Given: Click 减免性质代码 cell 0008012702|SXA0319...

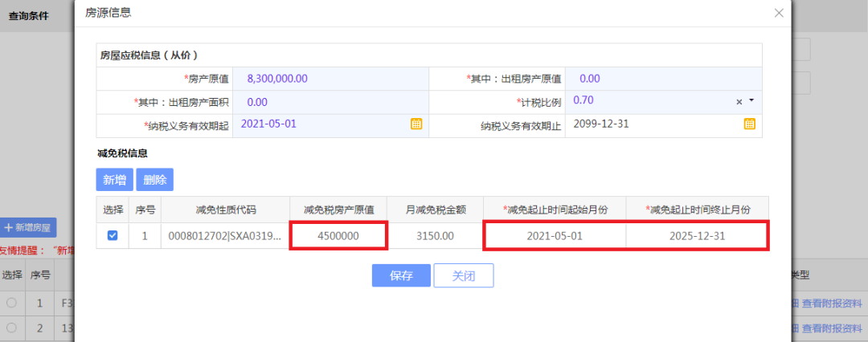Looking at the screenshot, I should click(225, 236).
